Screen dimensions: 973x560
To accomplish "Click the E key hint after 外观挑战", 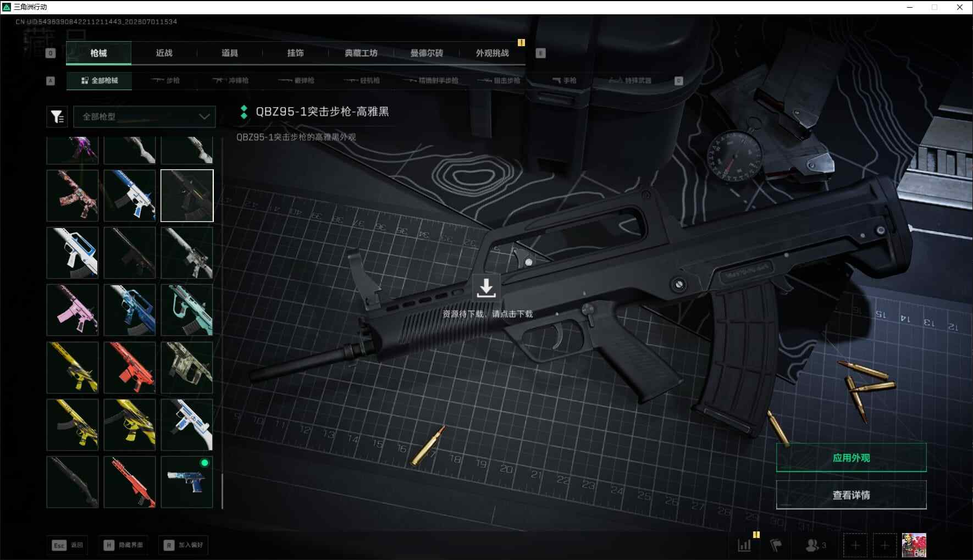I will pyautogui.click(x=540, y=53).
